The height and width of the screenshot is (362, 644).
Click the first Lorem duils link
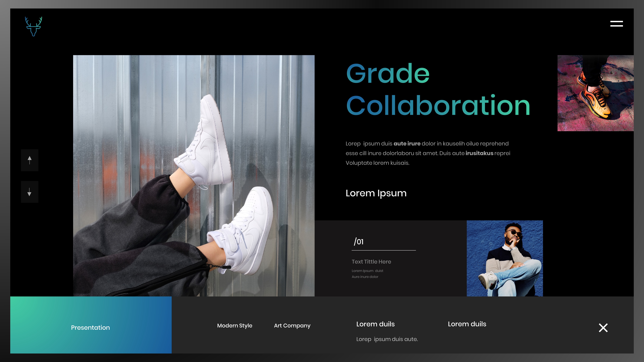[x=375, y=324]
